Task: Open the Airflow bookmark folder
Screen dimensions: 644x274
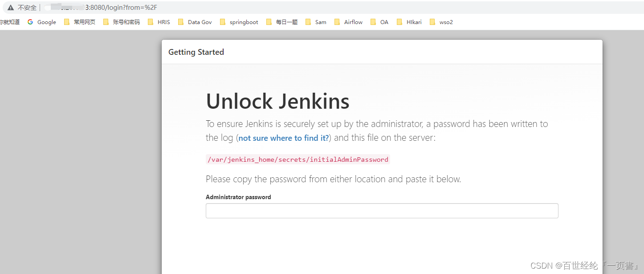Action: [x=348, y=22]
